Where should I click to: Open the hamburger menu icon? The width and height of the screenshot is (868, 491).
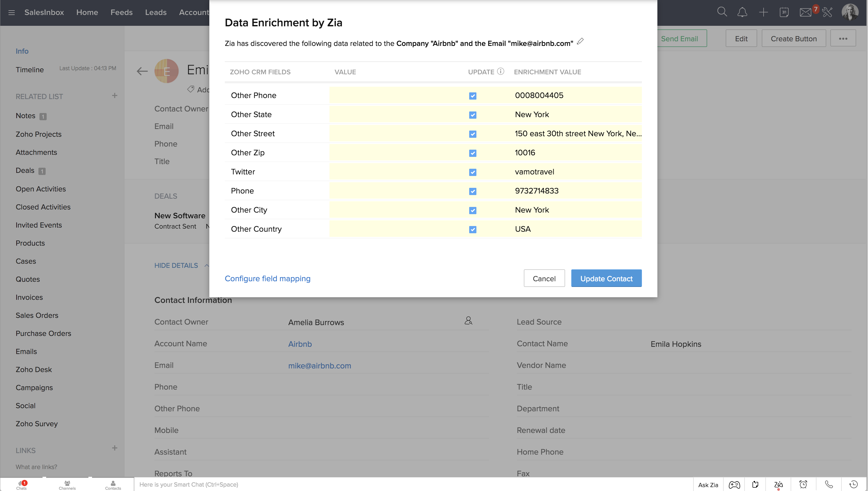11,13
